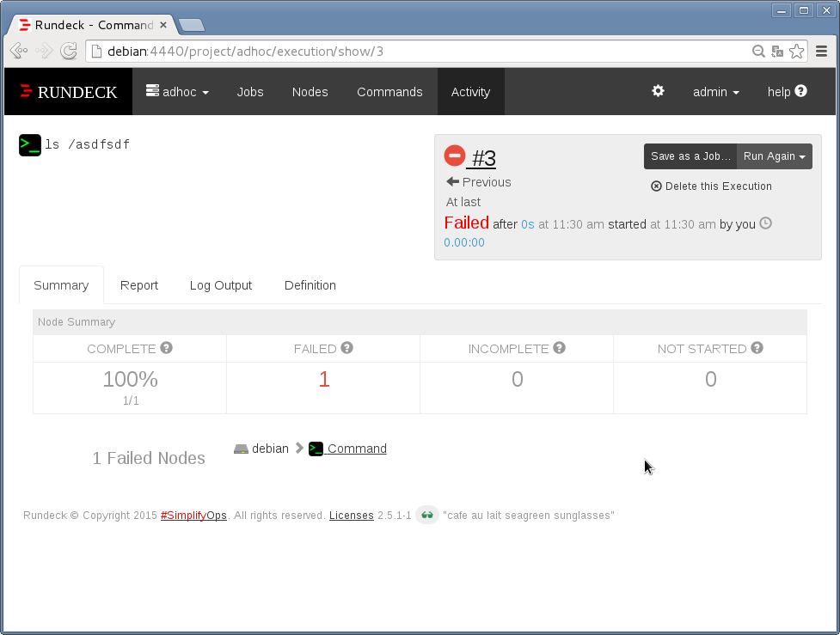The width and height of the screenshot is (840, 635).
Task: Open a new browser tab
Action: coord(191,25)
